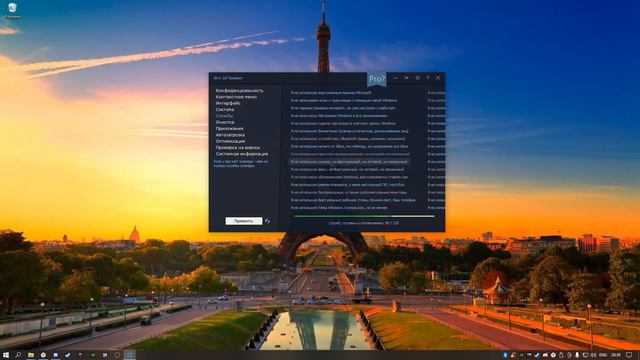Click the microphone tray icon

[577, 355]
